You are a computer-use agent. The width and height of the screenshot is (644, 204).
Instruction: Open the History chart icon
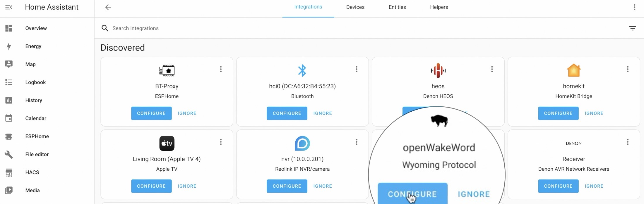point(9,100)
